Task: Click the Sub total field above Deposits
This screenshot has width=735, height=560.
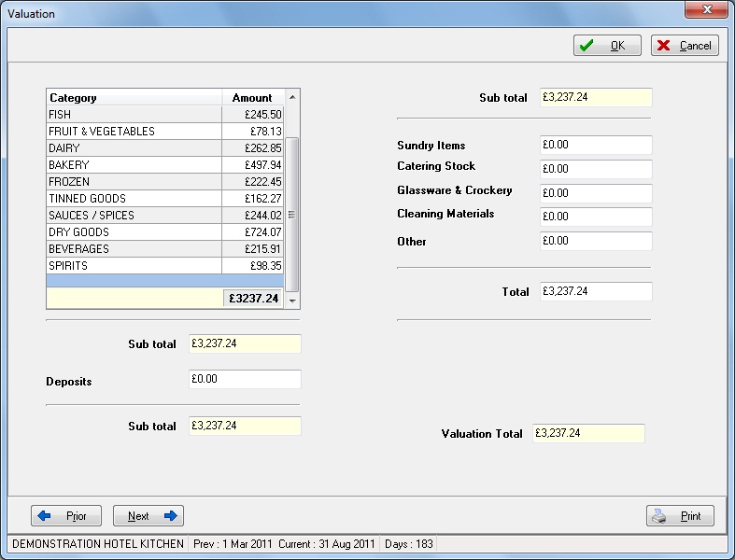Action: pos(245,344)
